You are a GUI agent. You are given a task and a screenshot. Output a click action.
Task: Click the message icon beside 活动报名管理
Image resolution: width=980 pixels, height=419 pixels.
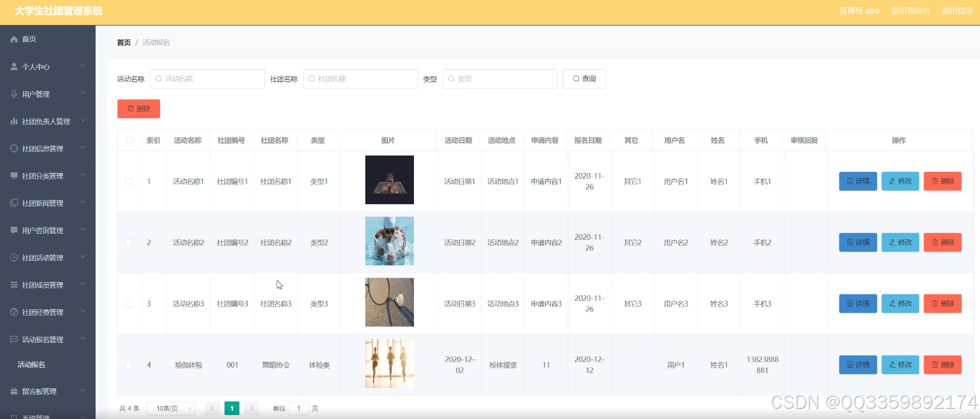(x=14, y=339)
